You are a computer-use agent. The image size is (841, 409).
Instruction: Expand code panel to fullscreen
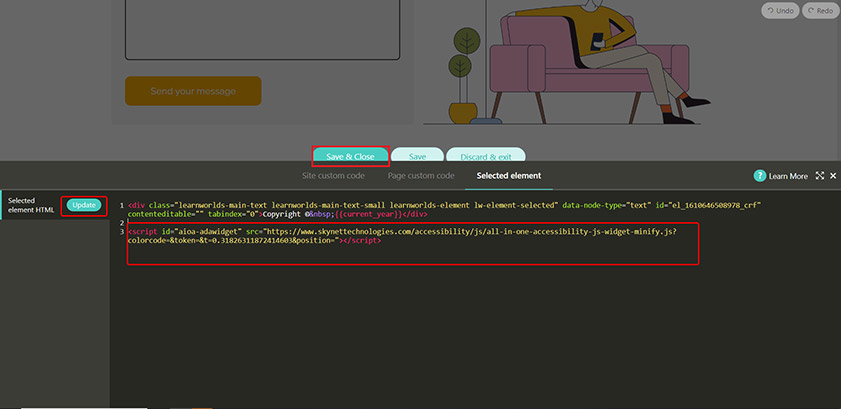[x=820, y=176]
